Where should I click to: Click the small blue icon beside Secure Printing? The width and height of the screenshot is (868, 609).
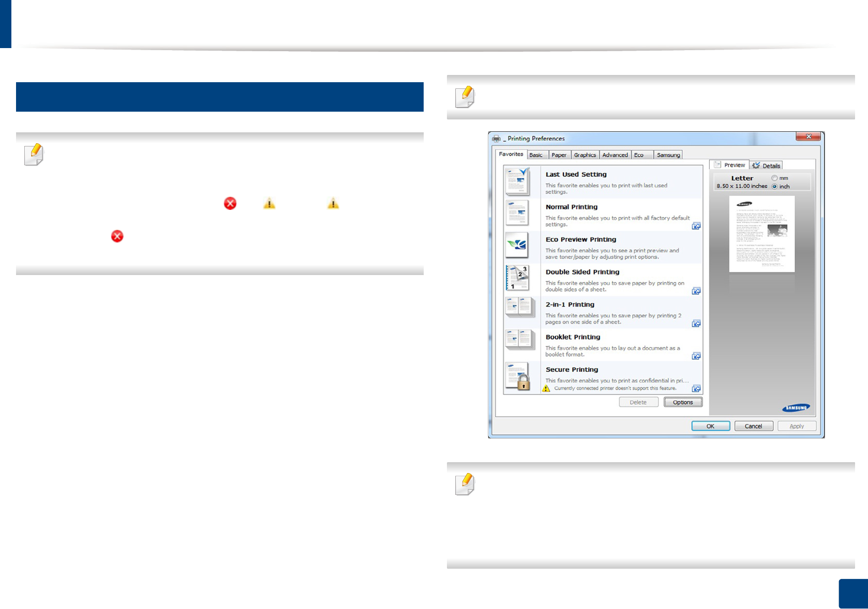point(696,388)
